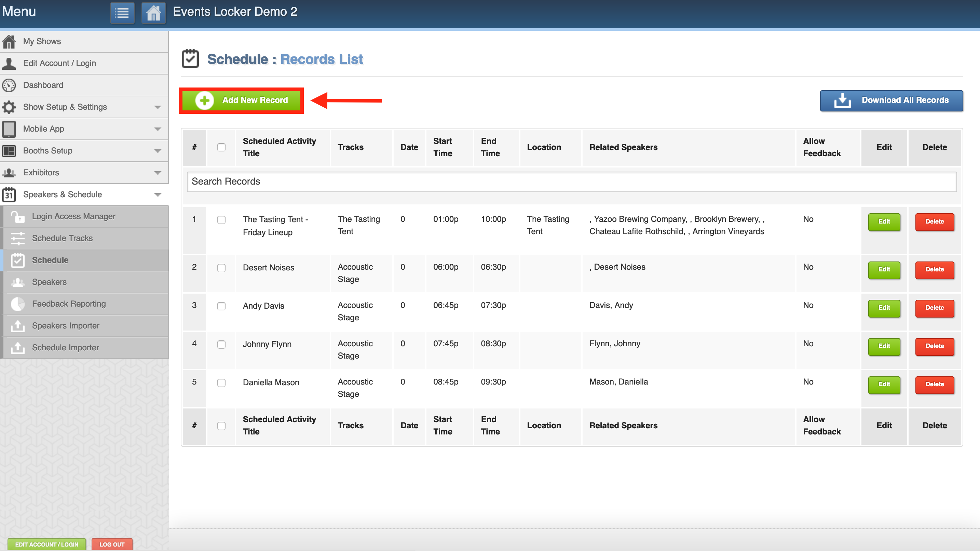Edit the Johnny Flynn record

pyautogui.click(x=884, y=346)
